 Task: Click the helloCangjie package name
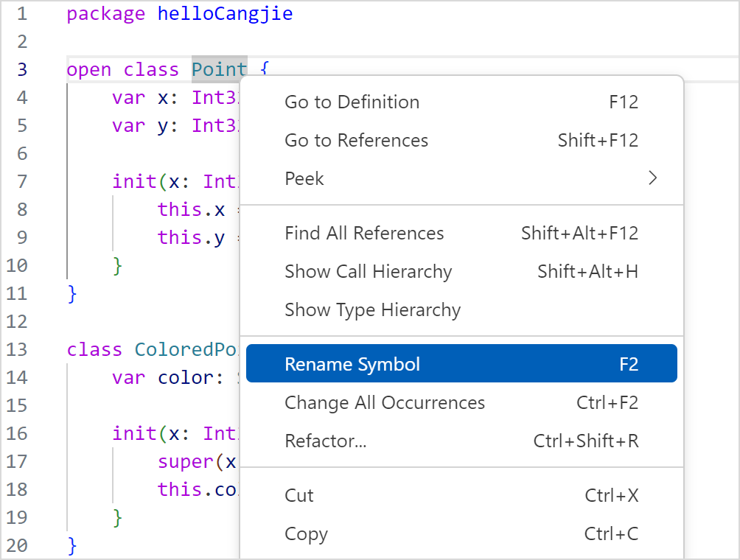(x=225, y=14)
